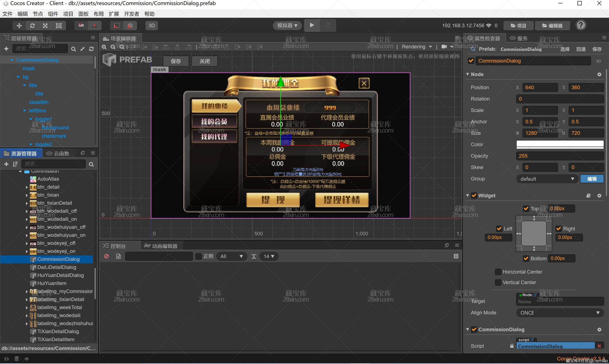Screen dimensions: 609x364
Task: Select the Scale transform tool
Action: pyautogui.click(x=45, y=26)
